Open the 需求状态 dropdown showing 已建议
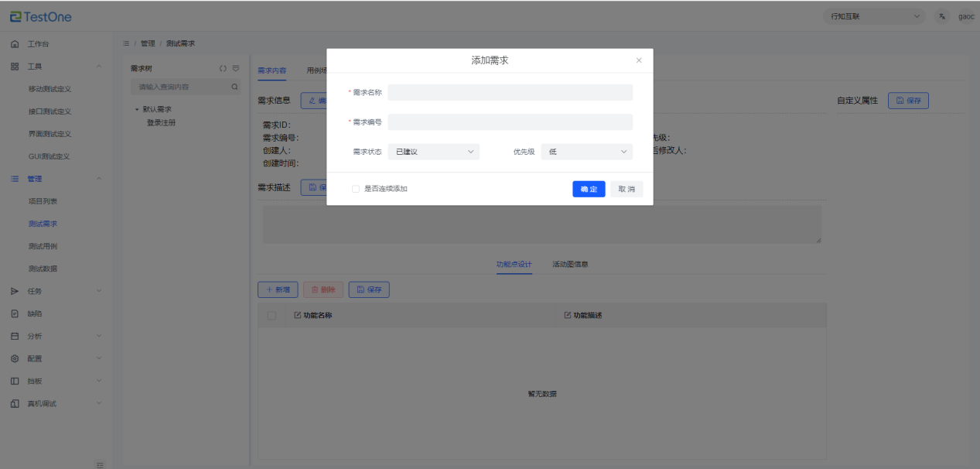 pos(433,152)
